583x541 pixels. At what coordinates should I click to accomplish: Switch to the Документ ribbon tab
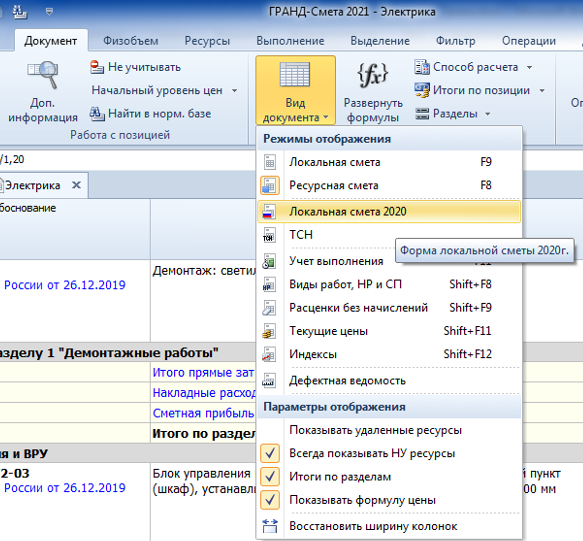[x=51, y=41]
